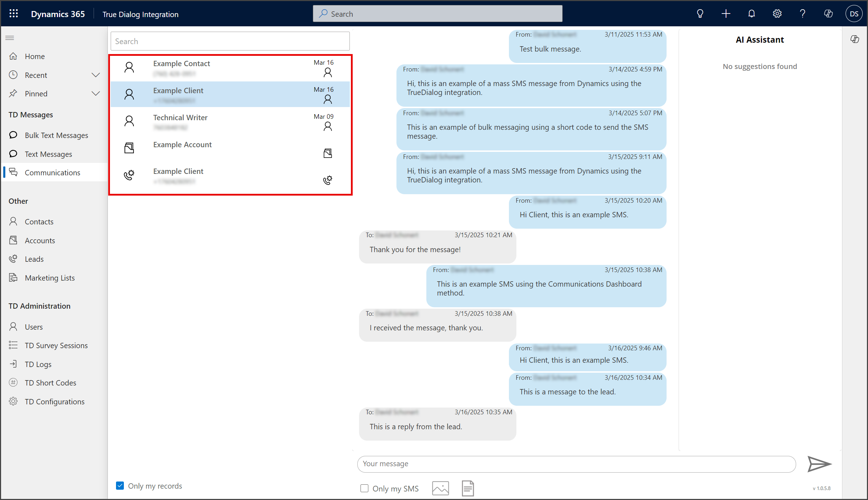Click the Dynamics 365 title link

pos(58,14)
